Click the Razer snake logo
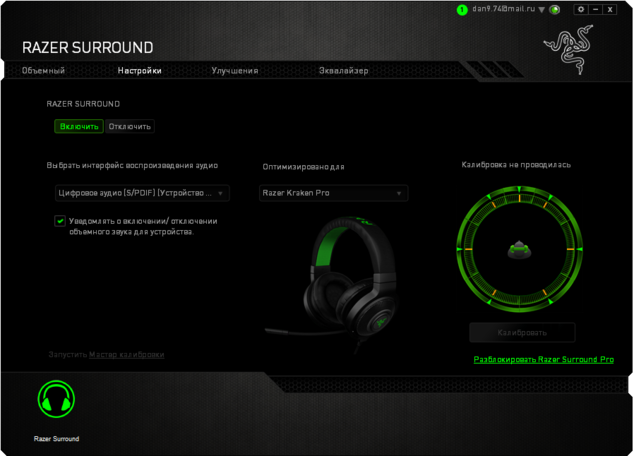Viewport: 634px width, 456px height. coord(570,49)
